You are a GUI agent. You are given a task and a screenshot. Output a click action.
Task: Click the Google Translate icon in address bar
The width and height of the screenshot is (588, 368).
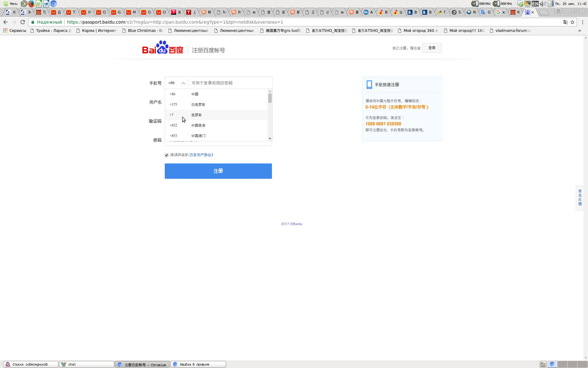coord(565,22)
